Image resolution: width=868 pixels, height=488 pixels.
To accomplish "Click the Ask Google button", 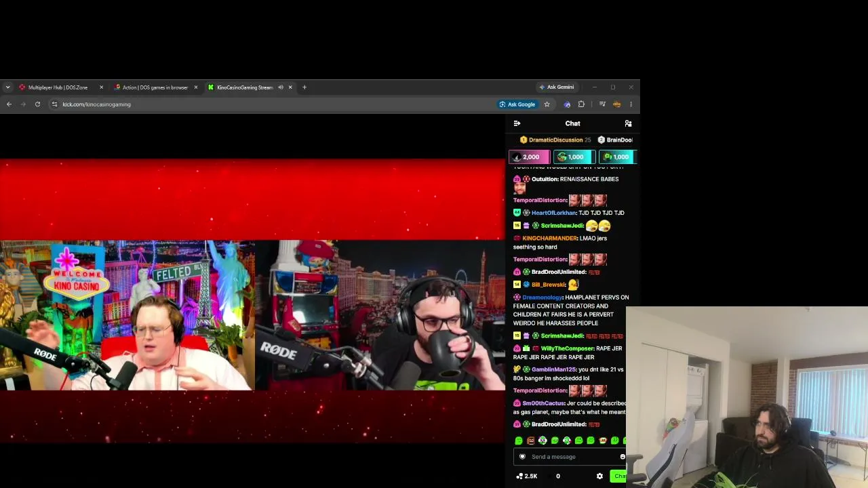I will pyautogui.click(x=517, y=104).
